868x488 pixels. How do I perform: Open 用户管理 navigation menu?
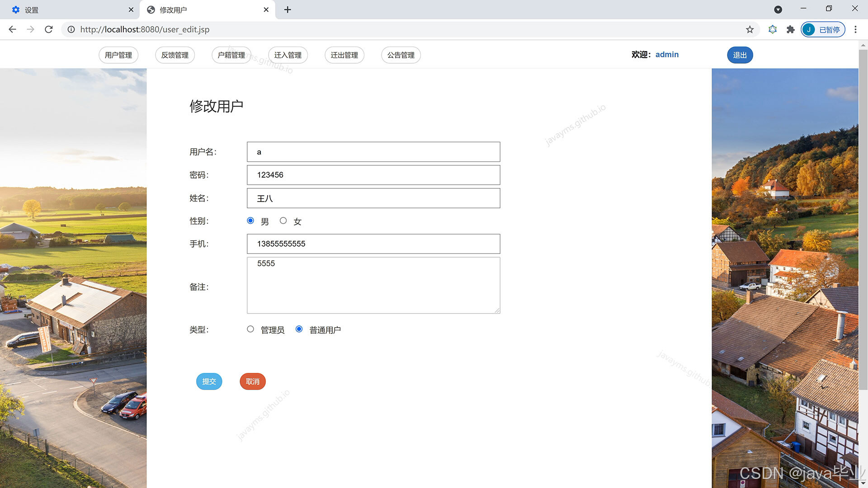coord(118,55)
